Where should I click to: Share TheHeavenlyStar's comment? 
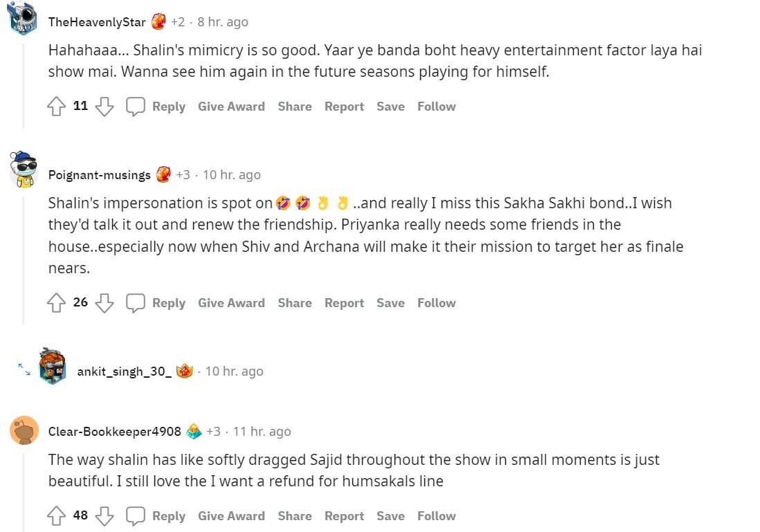(x=294, y=106)
